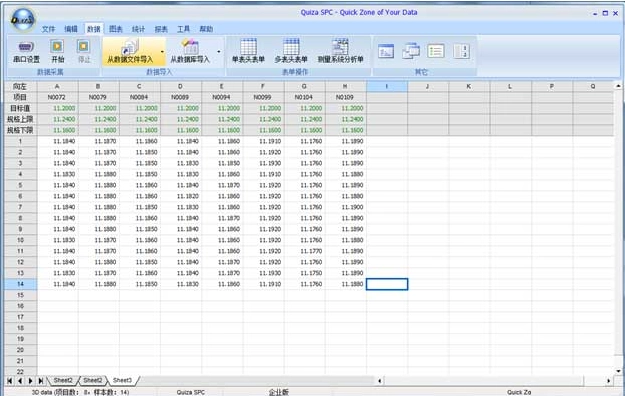Image resolution: width=625 pixels, height=396 pixels.
Task: Select highlighted row header 14
Action: pyautogui.click(x=20, y=284)
